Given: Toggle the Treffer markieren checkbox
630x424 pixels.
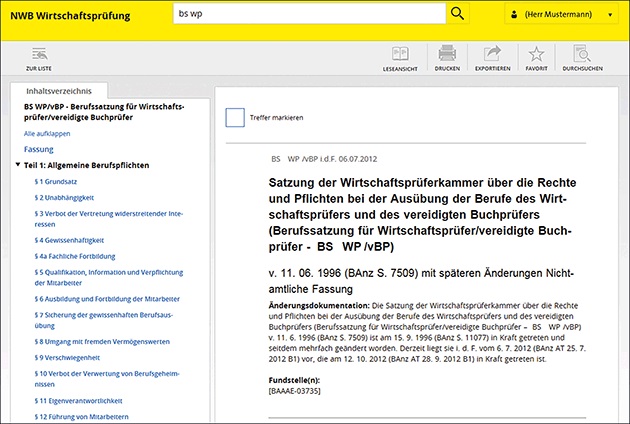Looking at the screenshot, I should (235, 118).
